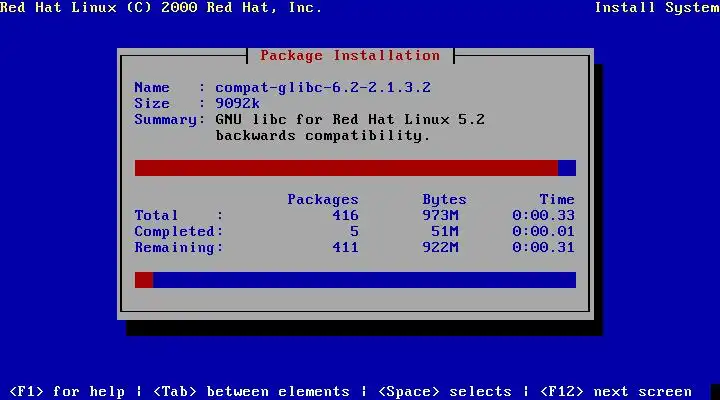The image size is (720, 400).
Task: Click the Total packages value 416
Action: [345, 215]
